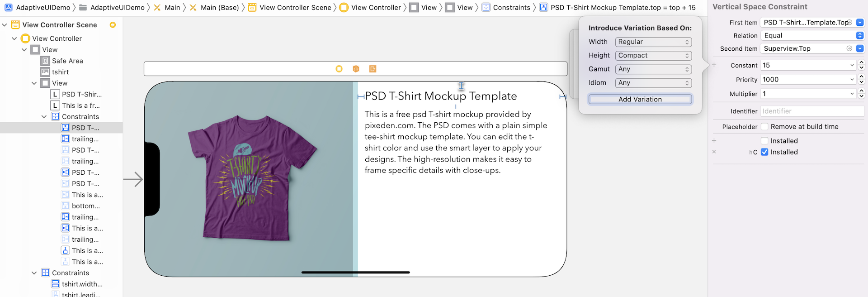Remove the hC variation with x icon
Viewport: 868px width, 297px height.
click(714, 152)
